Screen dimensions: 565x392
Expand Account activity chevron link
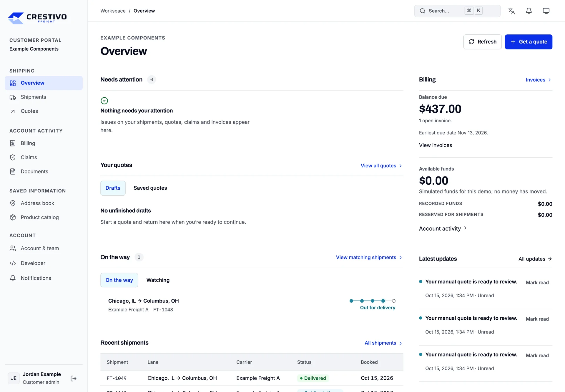pos(443,228)
